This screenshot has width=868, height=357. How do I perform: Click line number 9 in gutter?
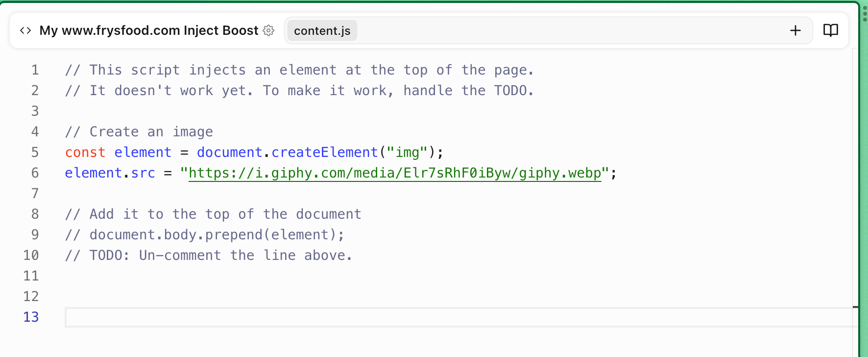coord(35,235)
